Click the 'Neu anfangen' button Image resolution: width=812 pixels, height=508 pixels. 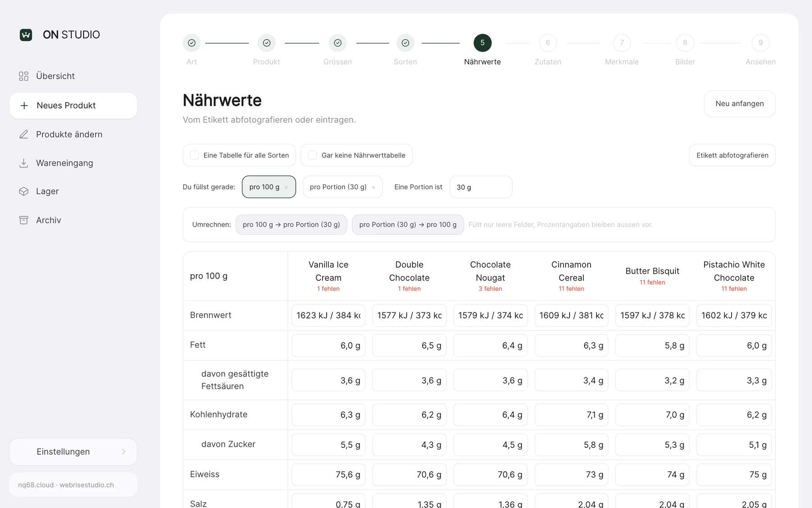point(740,104)
